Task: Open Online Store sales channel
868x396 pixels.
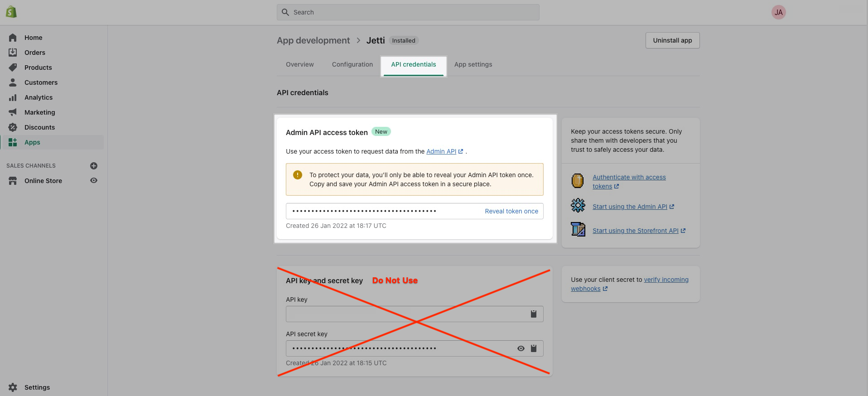Action: point(43,181)
